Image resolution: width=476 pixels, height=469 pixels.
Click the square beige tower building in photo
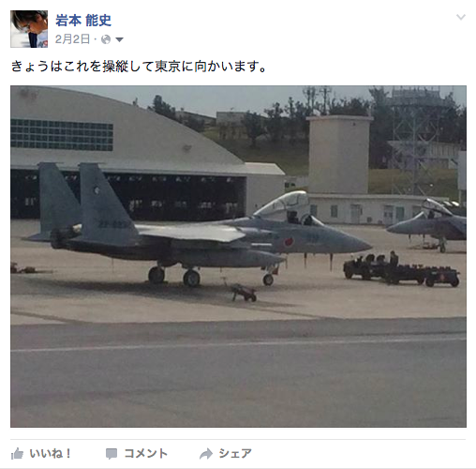click(x=339, y=155)
